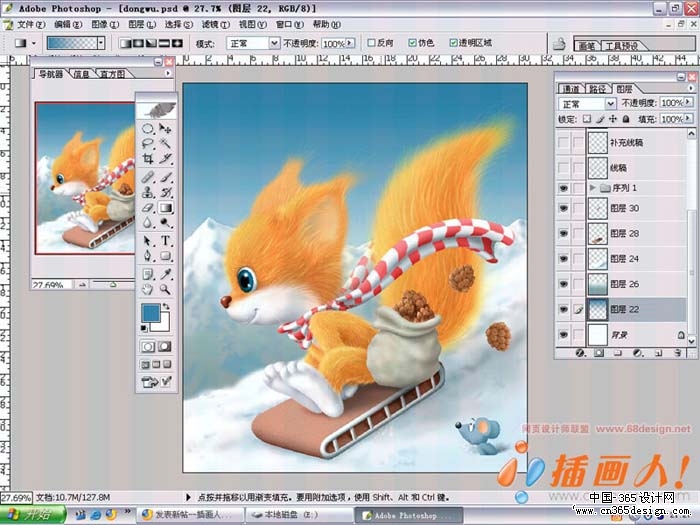The height and width of the screenshot is (525, 700).
Task: Switch to the 通道 tab
Action: tap(571, 89)
